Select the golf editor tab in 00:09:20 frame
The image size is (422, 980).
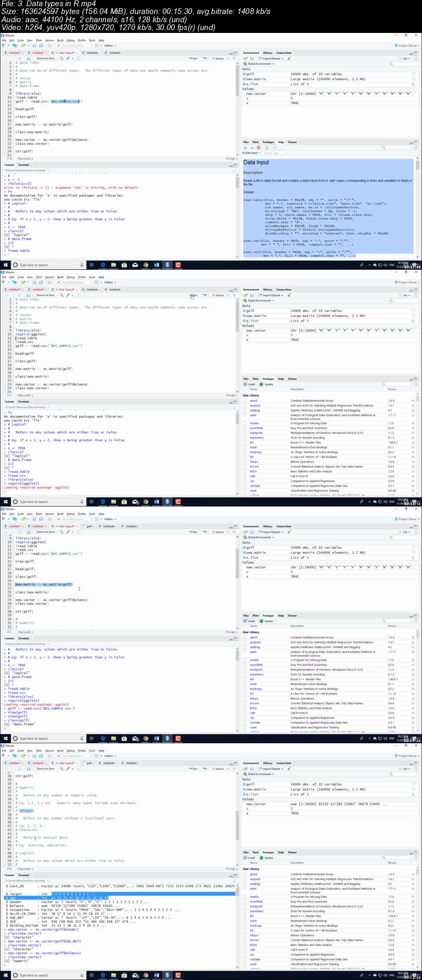click(89, 526)
